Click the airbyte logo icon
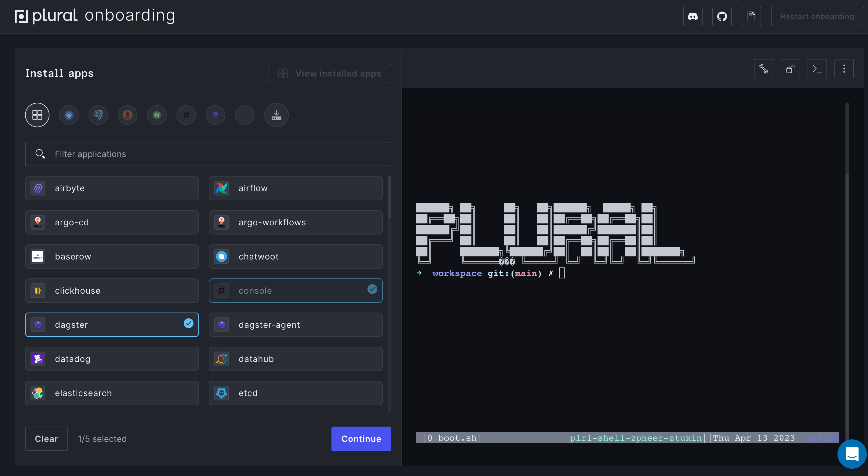The width and height of the screenshot is (868, 476). [x=38, y=188]
